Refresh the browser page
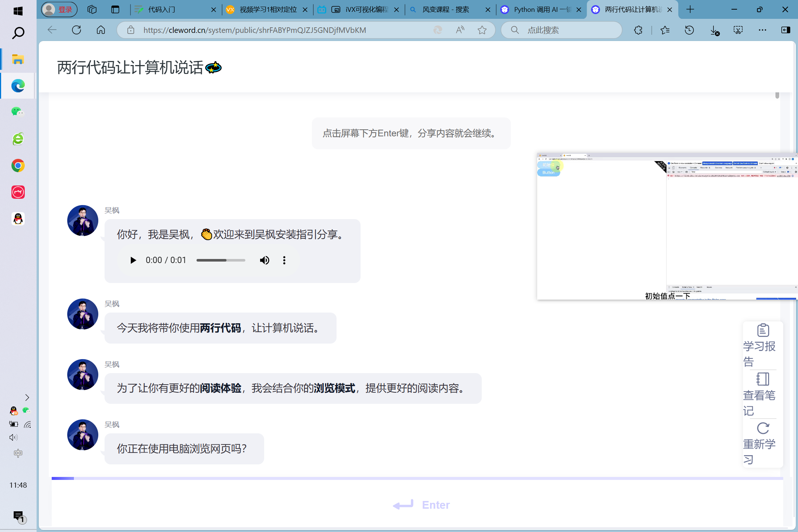This screenshot has height=532, width=798. point(76,30)
